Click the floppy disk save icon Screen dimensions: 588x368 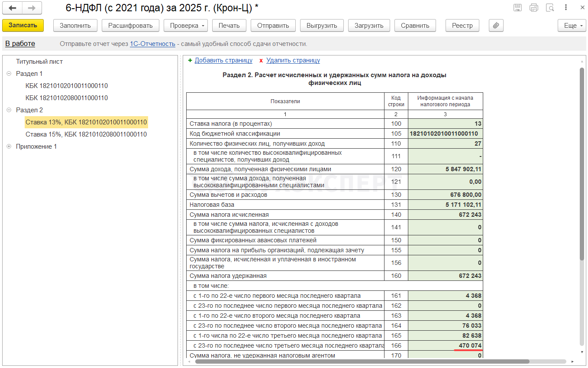(517, 8)
